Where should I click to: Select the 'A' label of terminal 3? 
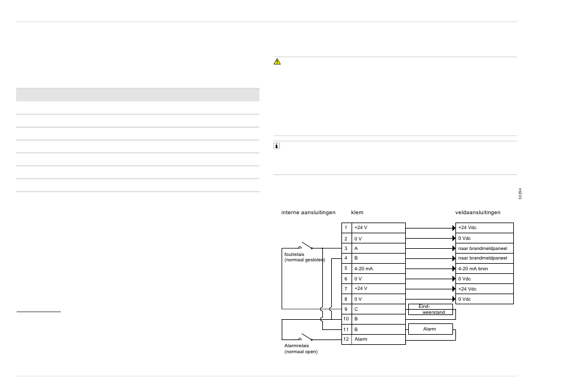coord(356,248)
